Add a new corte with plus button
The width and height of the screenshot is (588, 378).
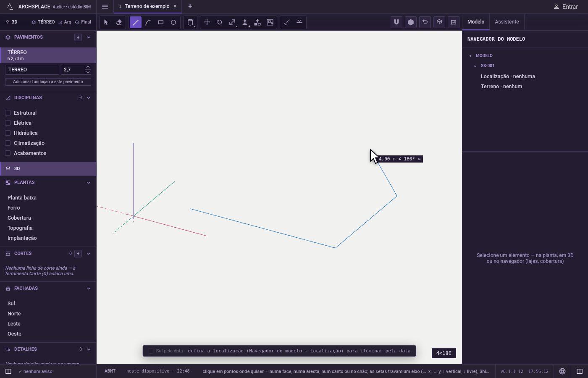tap(78, 254)
